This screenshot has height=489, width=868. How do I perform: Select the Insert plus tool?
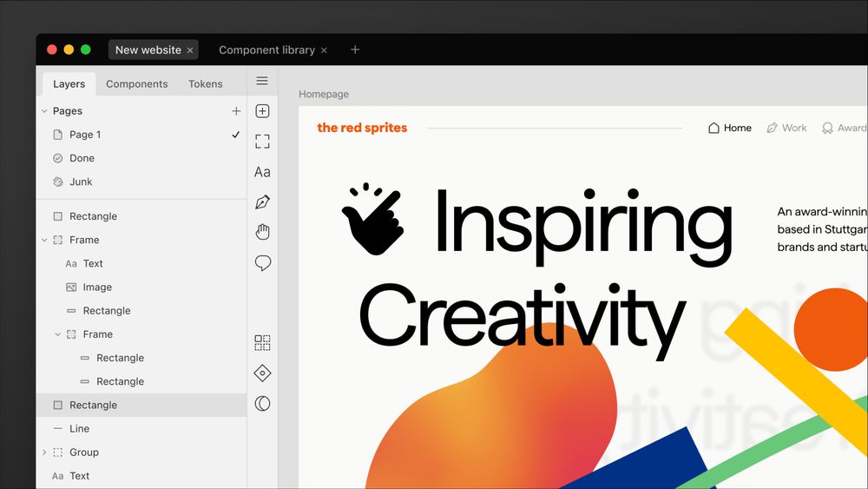coord(262,111)
